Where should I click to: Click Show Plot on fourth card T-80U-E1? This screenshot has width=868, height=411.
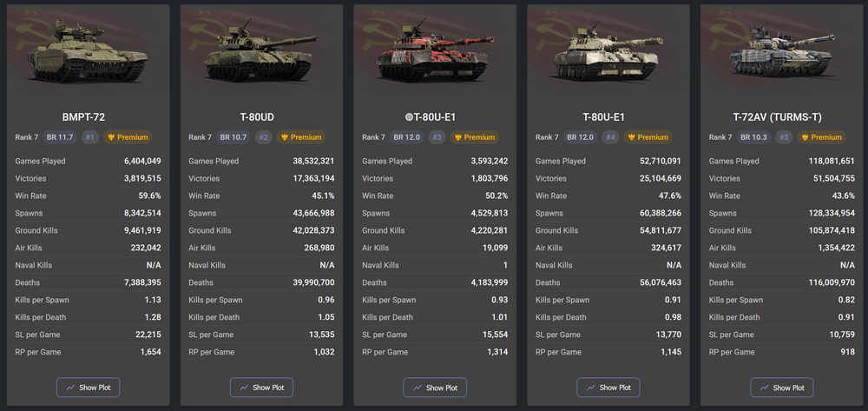608,388
